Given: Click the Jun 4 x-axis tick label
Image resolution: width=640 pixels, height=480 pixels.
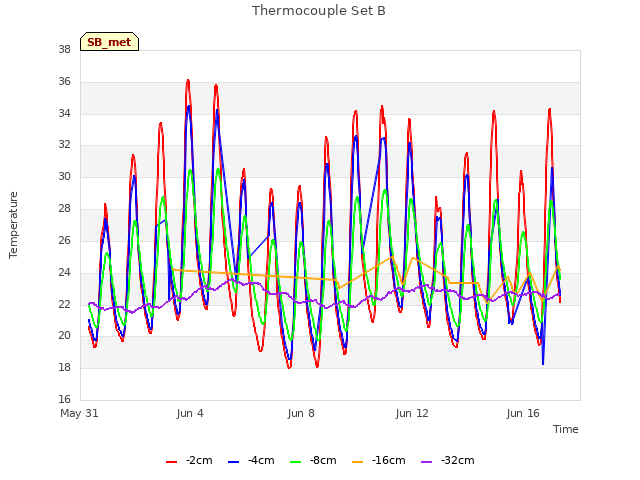Looking at the screenshot, I should (190, 413).
